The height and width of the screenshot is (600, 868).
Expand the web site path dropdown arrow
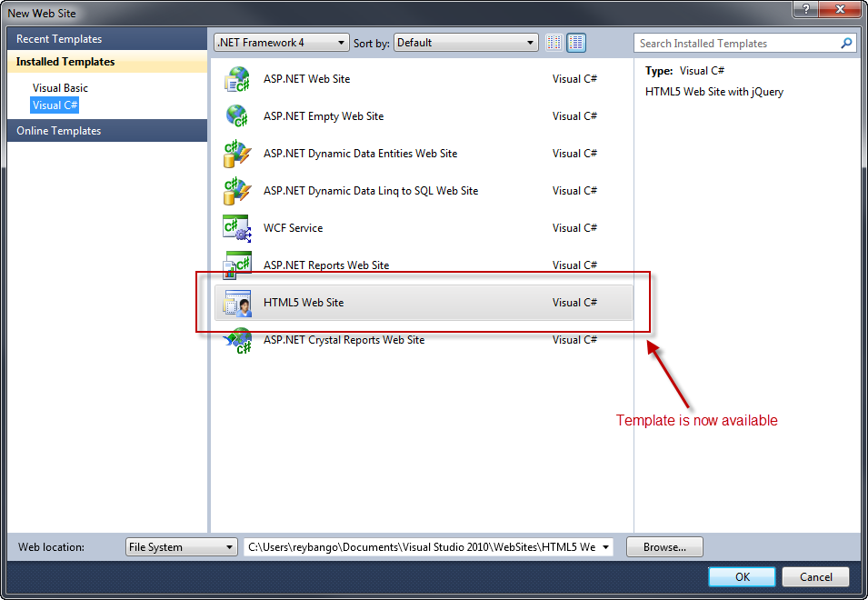click(605, 547)
